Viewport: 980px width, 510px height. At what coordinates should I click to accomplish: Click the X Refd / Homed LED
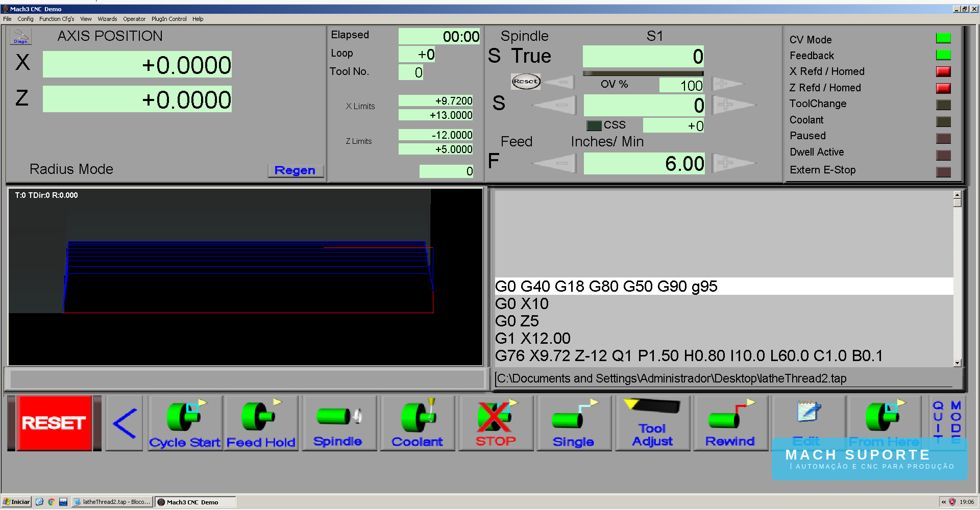click(943, 71)
